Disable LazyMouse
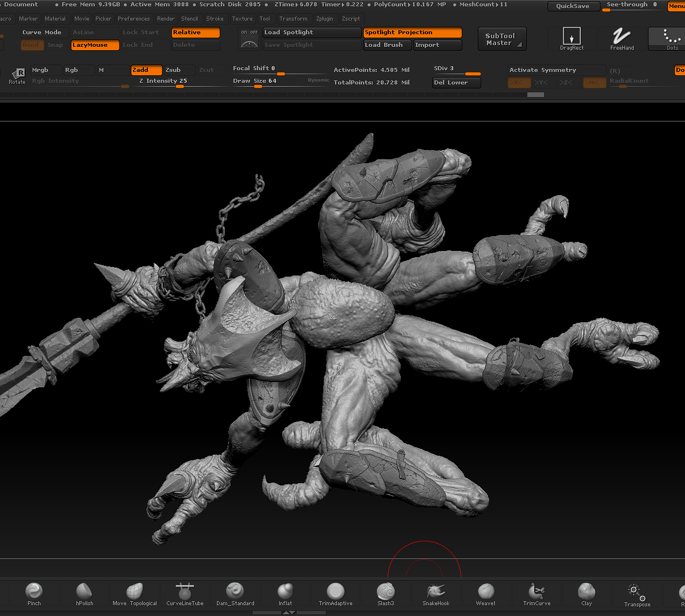685x616 pixels. point(95,45)
